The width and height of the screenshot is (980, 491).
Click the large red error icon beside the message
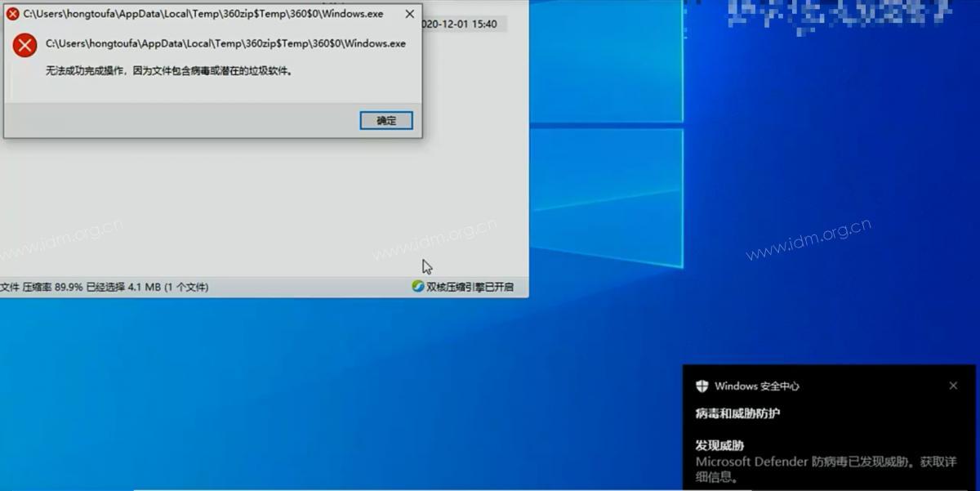coord(25,46)
